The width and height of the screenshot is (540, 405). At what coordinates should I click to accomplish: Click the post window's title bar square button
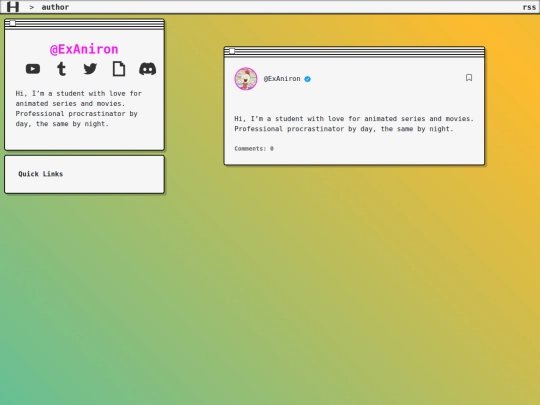[x=232, y=51]
